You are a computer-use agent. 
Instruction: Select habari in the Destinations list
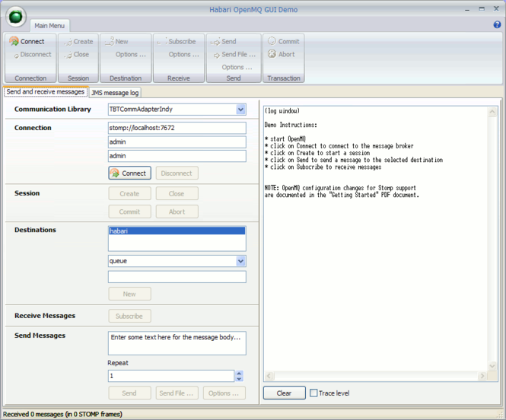pos(177,231)
